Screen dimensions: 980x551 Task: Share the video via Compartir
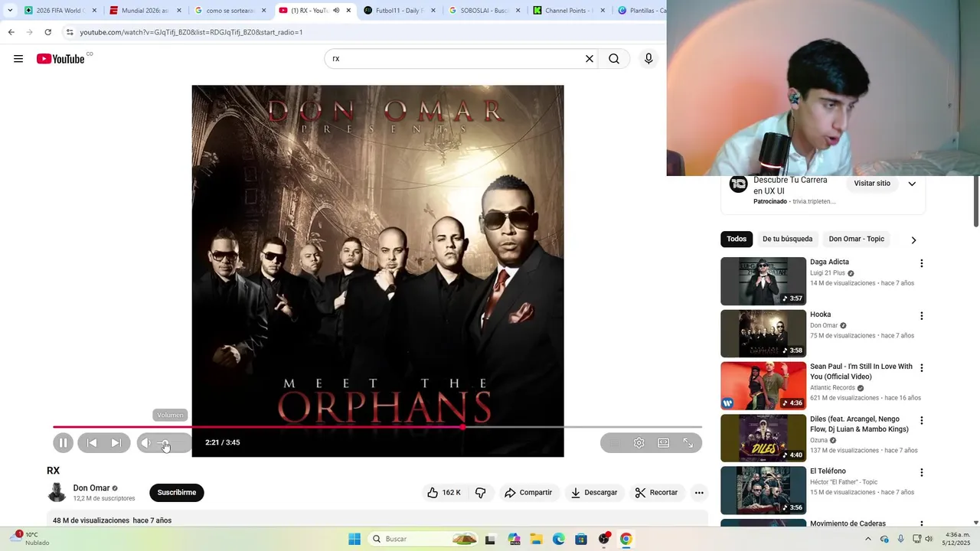(x=528, y=493)
